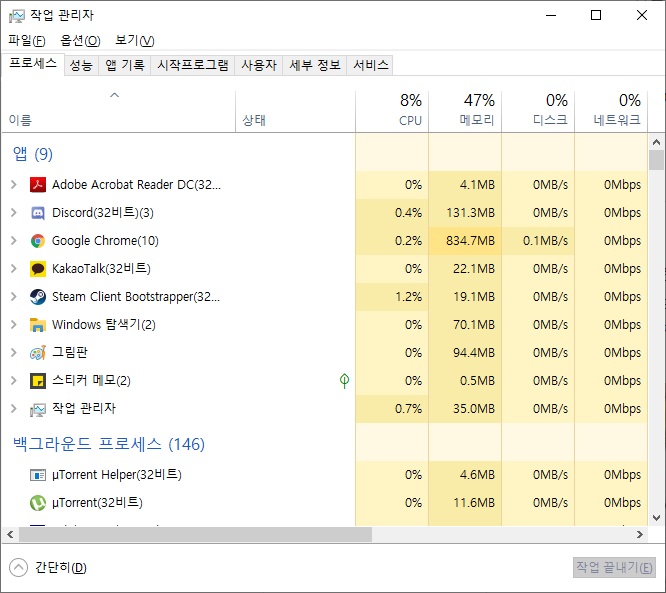
Task: Click the µTorrent Helper icon
Action: 38,474
